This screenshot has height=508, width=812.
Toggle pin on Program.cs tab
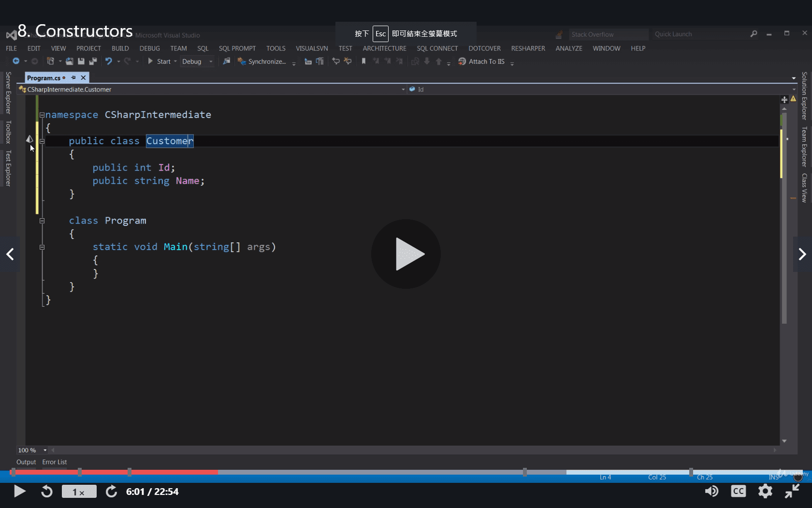[x=73, y=78]
